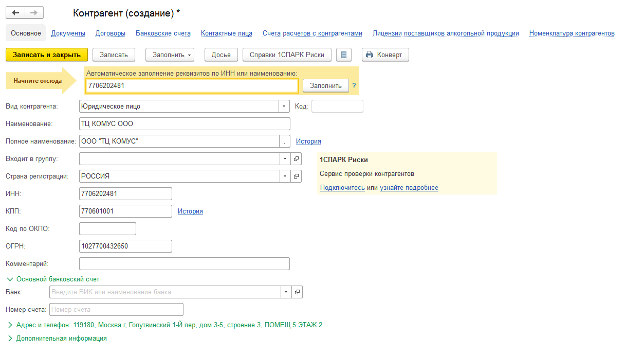Open the Номенклатура контрагентов tab
Viewport: 644px width, 355px height.
tap(572, 33)
